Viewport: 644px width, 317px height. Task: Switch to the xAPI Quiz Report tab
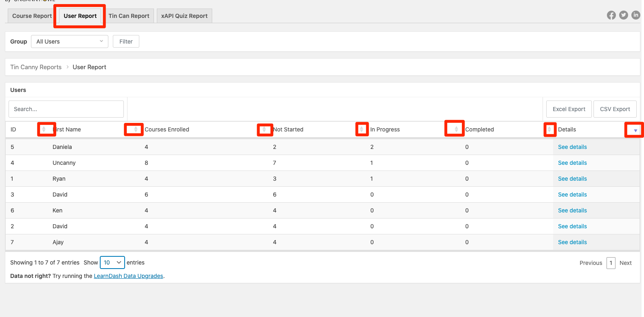click(184, 16)
